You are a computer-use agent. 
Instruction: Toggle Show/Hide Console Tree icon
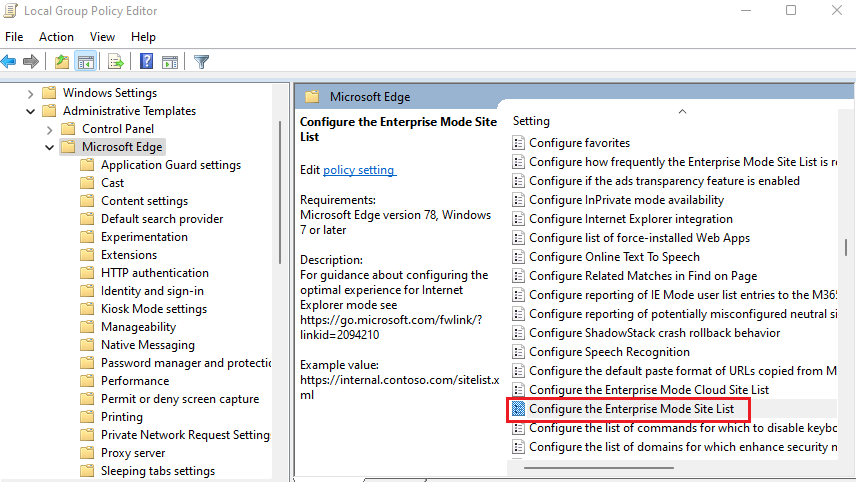coord(86,62)
